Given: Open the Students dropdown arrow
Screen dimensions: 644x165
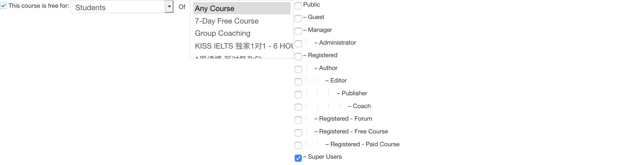Looking at the screenshot, I should (x=169, y=7).
